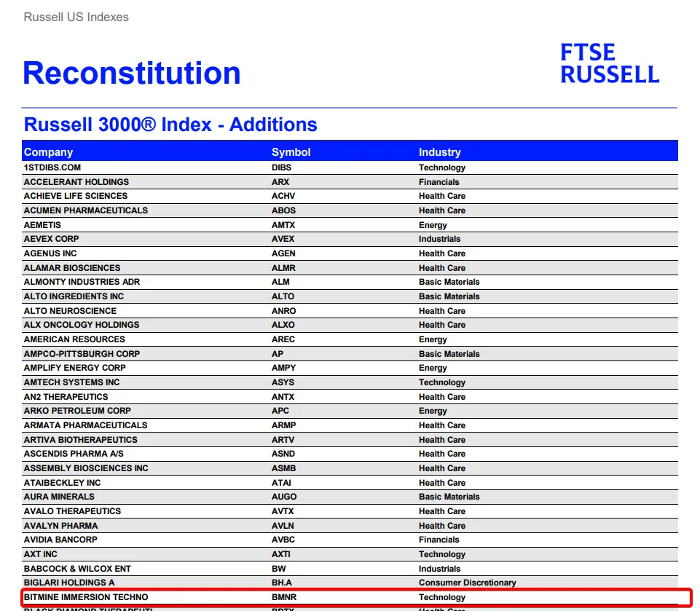Click the Company column header

(48, 151)
